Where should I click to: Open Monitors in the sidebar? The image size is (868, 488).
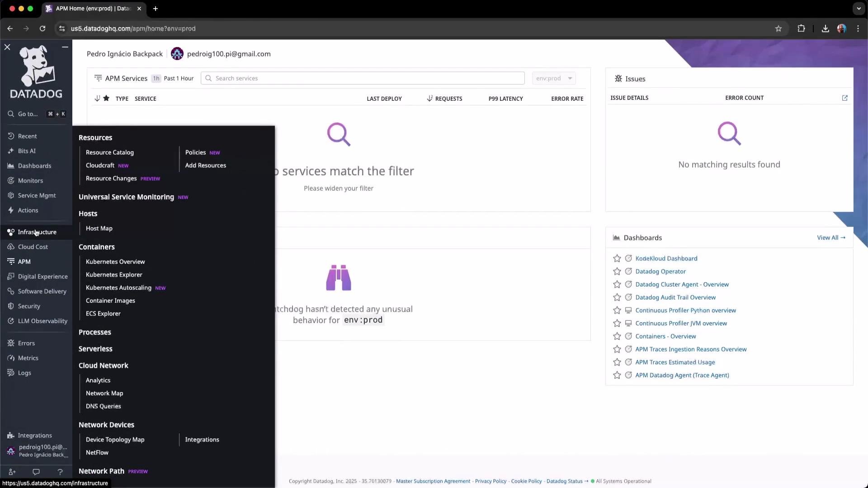coord(30,181)
